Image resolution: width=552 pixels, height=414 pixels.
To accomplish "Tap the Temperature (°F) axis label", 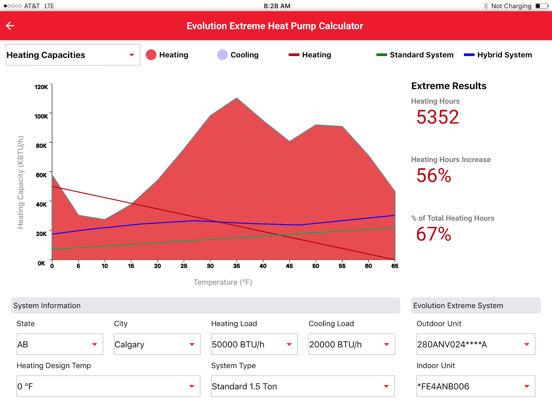I will 223,282.
